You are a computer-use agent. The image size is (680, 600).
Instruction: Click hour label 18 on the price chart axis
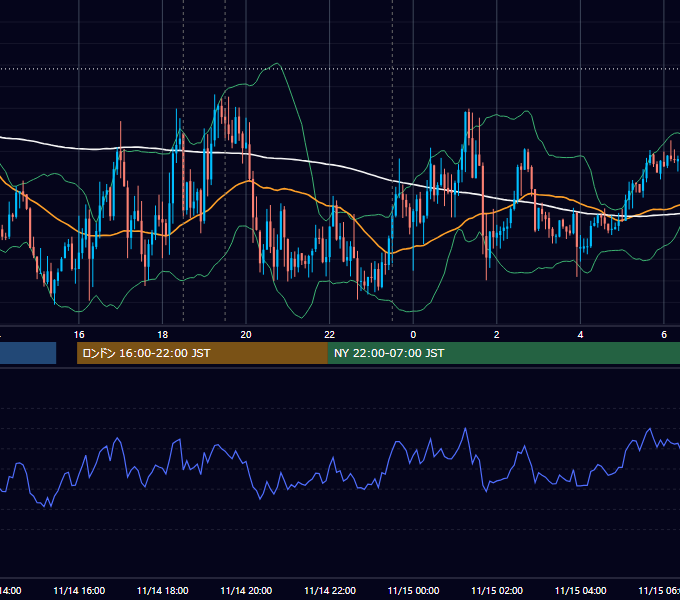(x=163, y=335)
